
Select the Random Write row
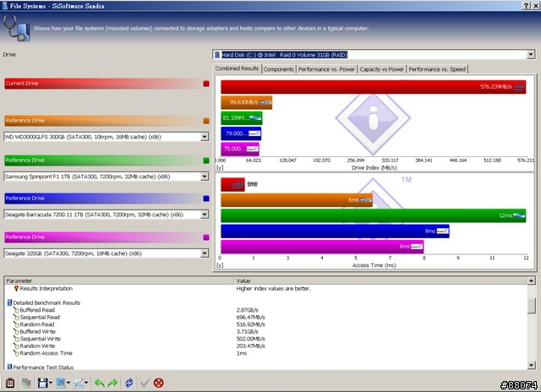265,346
